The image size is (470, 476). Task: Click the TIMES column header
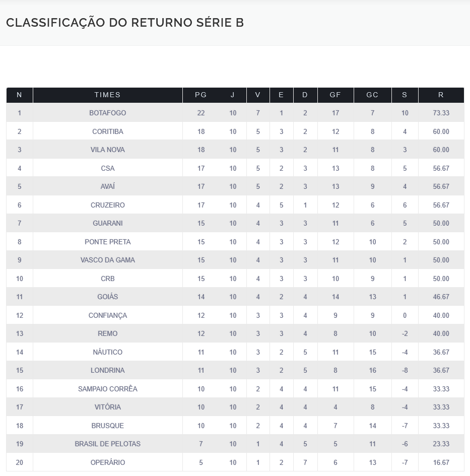pos(107,95)
